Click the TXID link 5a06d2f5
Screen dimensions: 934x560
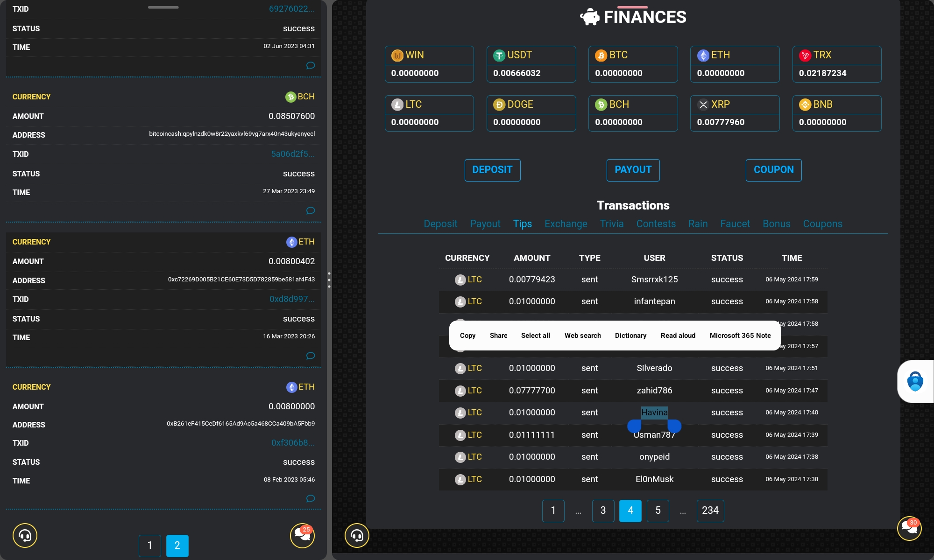tap(292, 154)
